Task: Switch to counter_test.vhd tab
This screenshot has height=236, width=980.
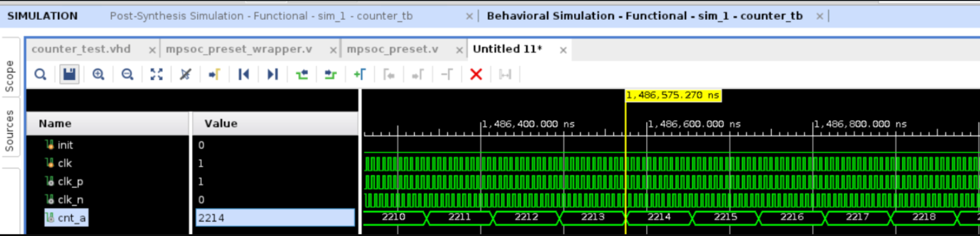Action: click(x=81, y=49)
